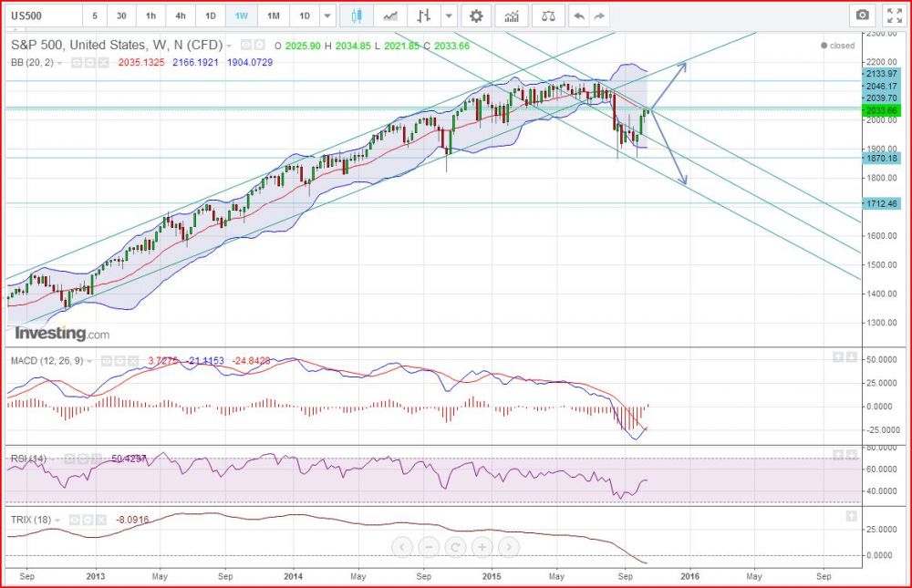Select the candlestick chart type icon
This screenshot has height=588, width=912.
pyautogui.click(x=357, y=15)
